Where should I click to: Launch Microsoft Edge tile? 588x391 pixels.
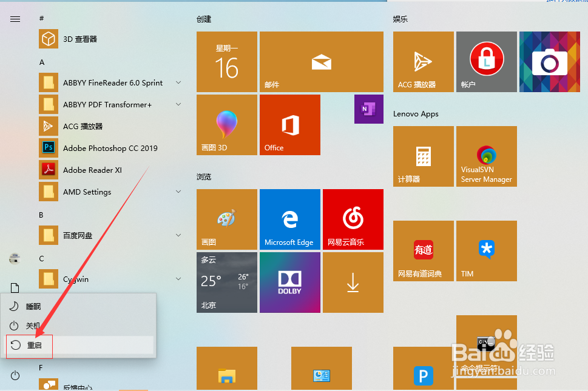point(290,219)
